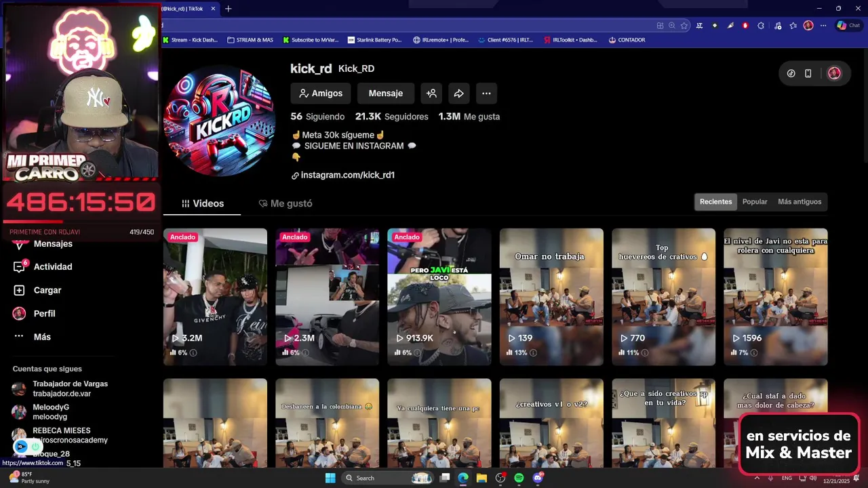Open the Actividad notifications icon
868x488 pixels.
pos(19,267)
